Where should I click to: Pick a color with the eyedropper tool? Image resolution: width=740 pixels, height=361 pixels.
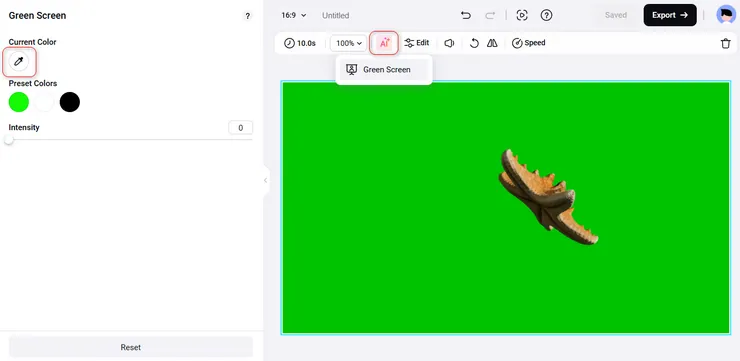coord(19,61)
